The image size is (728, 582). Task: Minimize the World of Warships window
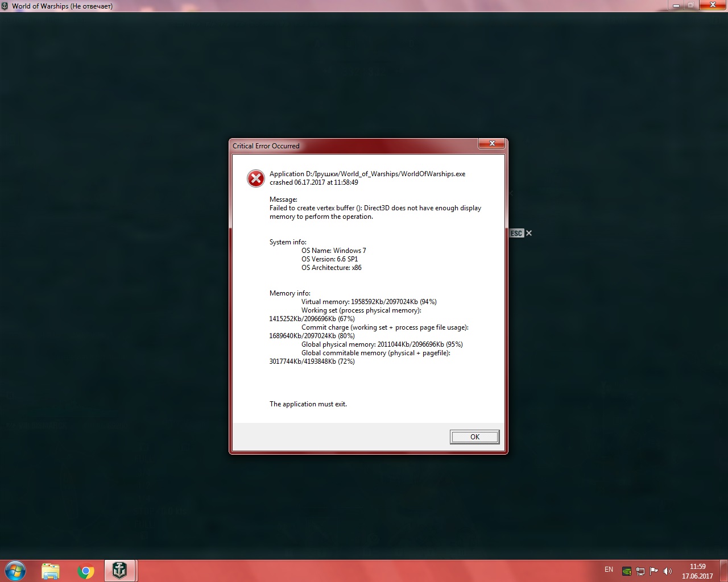[x=676, y=6]
